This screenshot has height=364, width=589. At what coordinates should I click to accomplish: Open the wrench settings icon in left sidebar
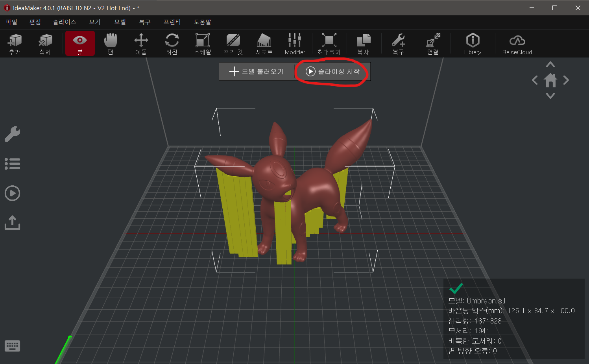[12, 134]
